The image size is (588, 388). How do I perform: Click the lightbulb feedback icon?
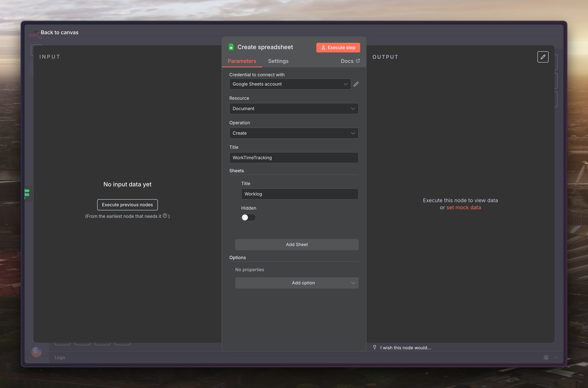coord(375,347)
